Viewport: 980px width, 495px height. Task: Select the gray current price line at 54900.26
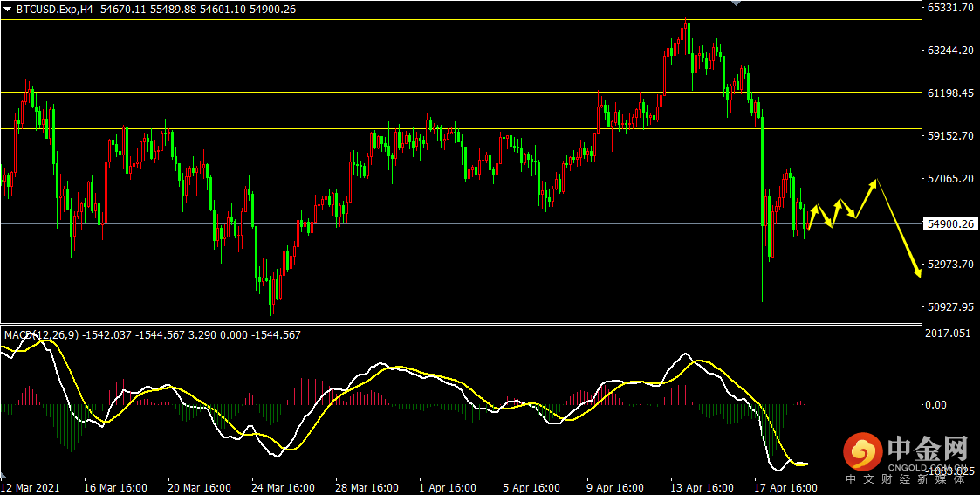(462, 223)
